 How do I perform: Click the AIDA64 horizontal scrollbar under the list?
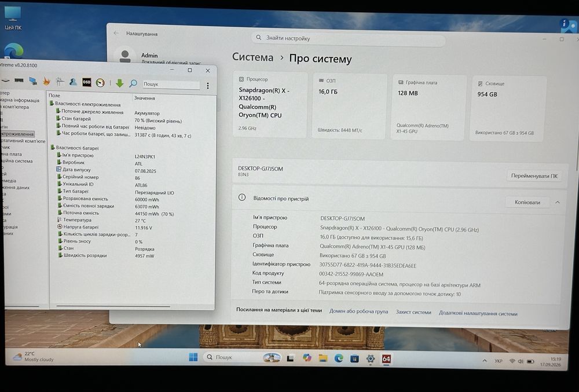click(113, 306)
